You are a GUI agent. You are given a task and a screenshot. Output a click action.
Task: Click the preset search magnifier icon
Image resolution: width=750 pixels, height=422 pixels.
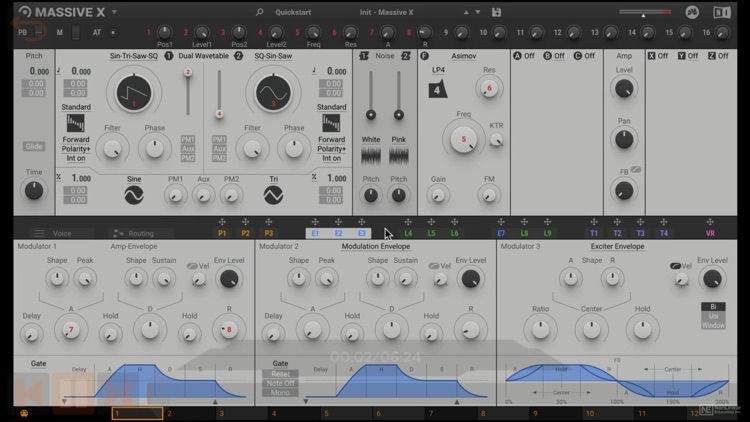pos(259,12)
